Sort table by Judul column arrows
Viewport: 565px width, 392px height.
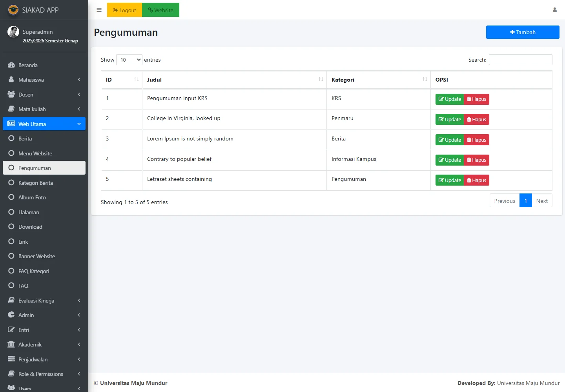321,79
